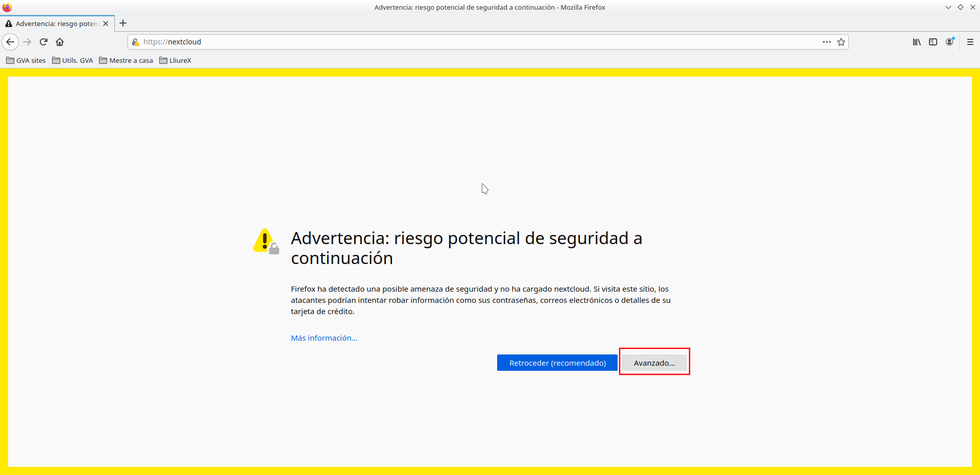Open the Firefox hamburger menu
Screen dimensions: 980x475
[x=970, y=42]
